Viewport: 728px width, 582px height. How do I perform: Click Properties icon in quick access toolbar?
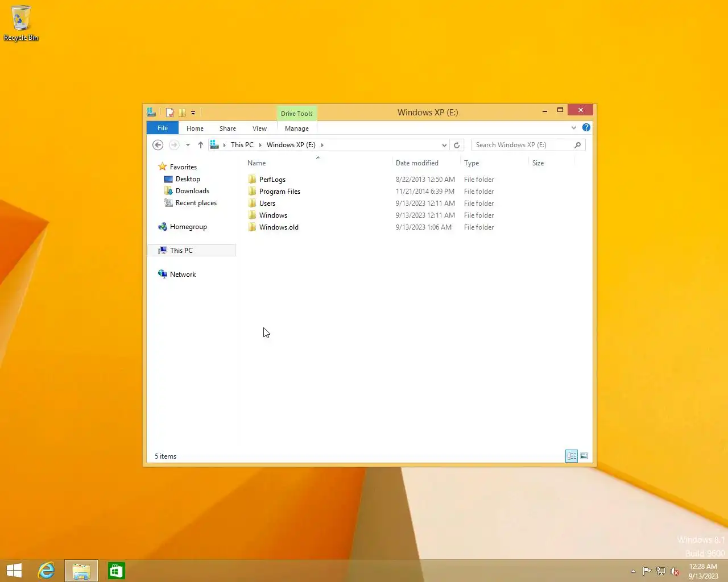[169, 113]
